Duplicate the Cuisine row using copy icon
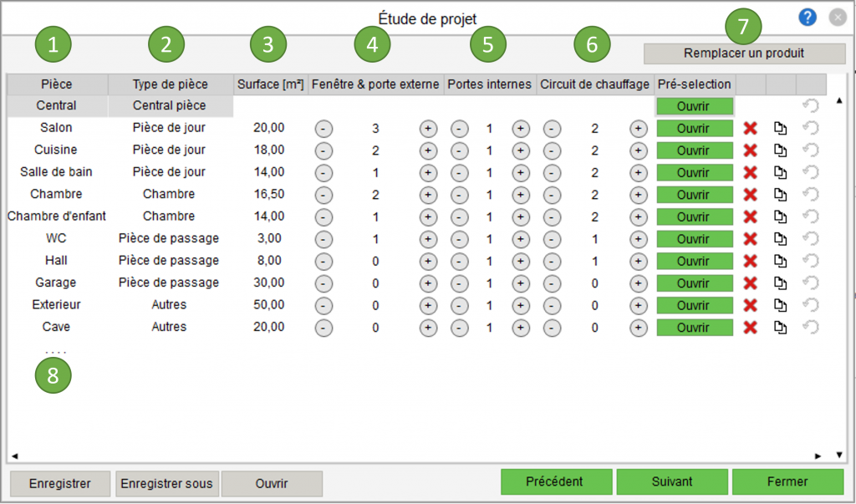Viewport: 856px width, 504px height. [x=780, y=150]
